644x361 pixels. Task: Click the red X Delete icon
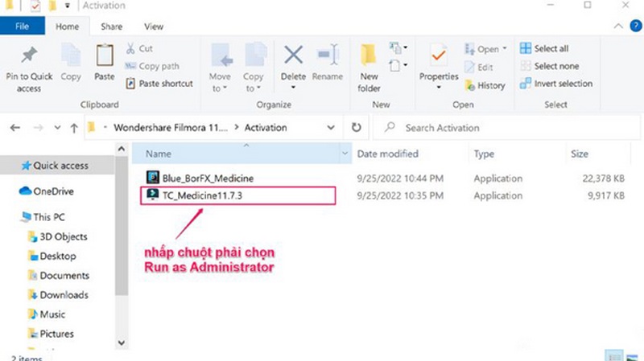[293, 55]
